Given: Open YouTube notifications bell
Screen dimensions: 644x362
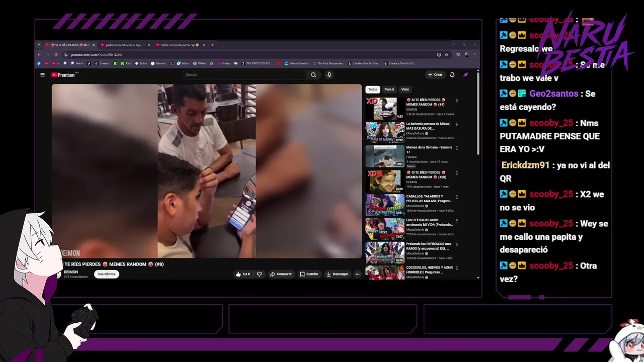Looking at the screenshot, I should [452, 75].
